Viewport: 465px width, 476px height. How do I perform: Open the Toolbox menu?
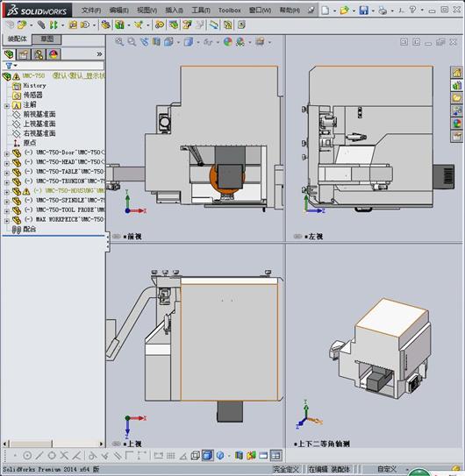click(x=230, y=11)
